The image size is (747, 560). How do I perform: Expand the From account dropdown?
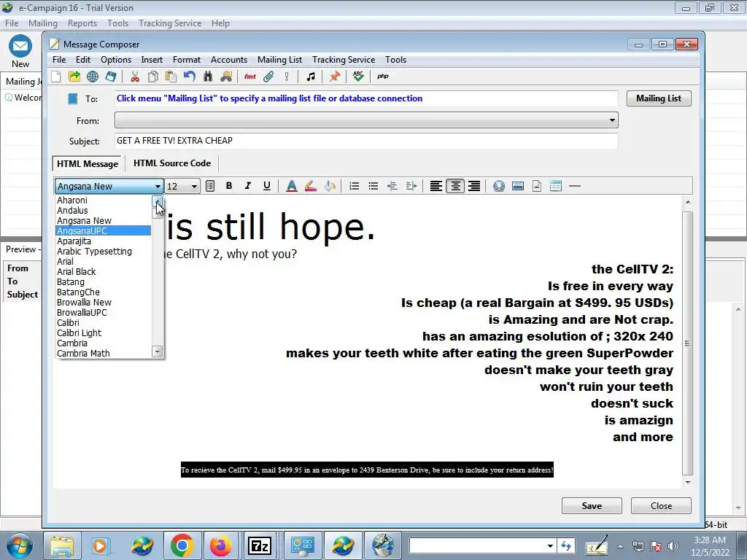[x=612, y=120]
